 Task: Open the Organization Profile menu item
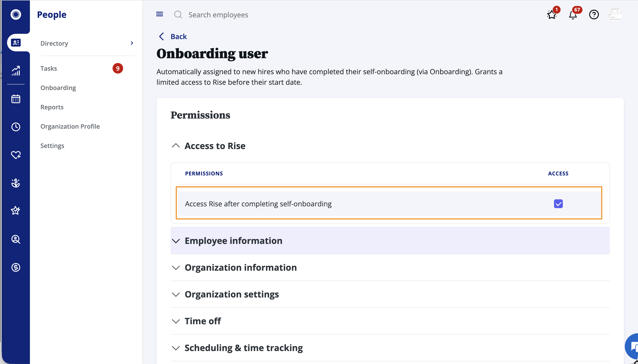70,126
